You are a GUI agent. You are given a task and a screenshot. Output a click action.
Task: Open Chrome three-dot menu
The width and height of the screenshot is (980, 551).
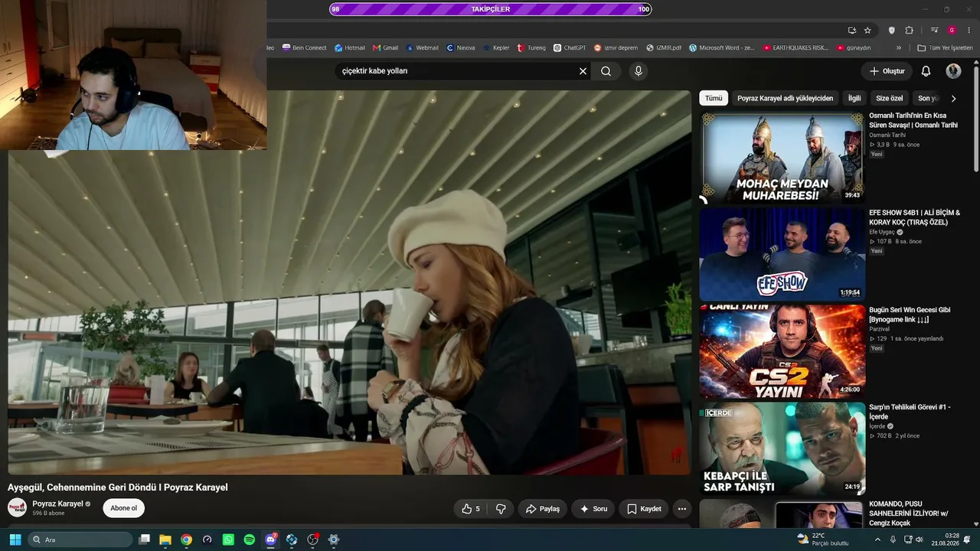969,30
